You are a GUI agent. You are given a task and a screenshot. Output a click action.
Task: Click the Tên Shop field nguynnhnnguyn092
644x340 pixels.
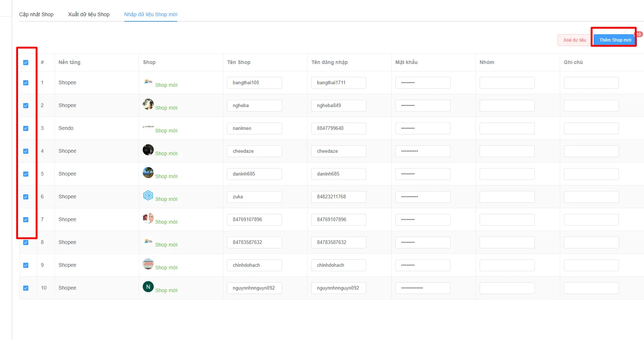(255, 288)
